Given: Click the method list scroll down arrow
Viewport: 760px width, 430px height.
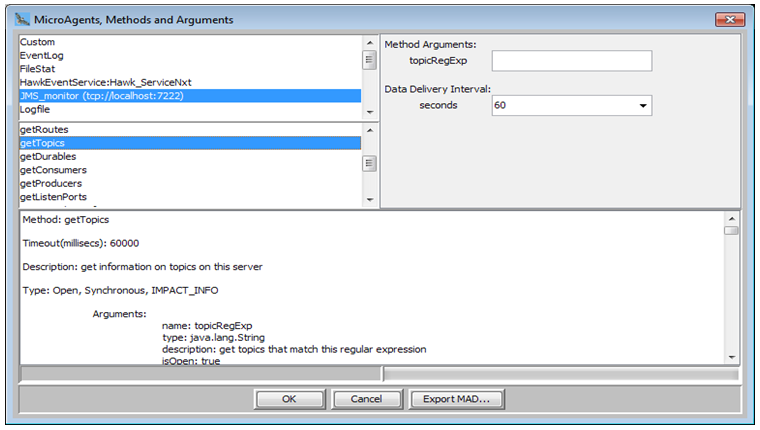Looking at the screenshot, I should pyautogui.click(x=370, y=200).
